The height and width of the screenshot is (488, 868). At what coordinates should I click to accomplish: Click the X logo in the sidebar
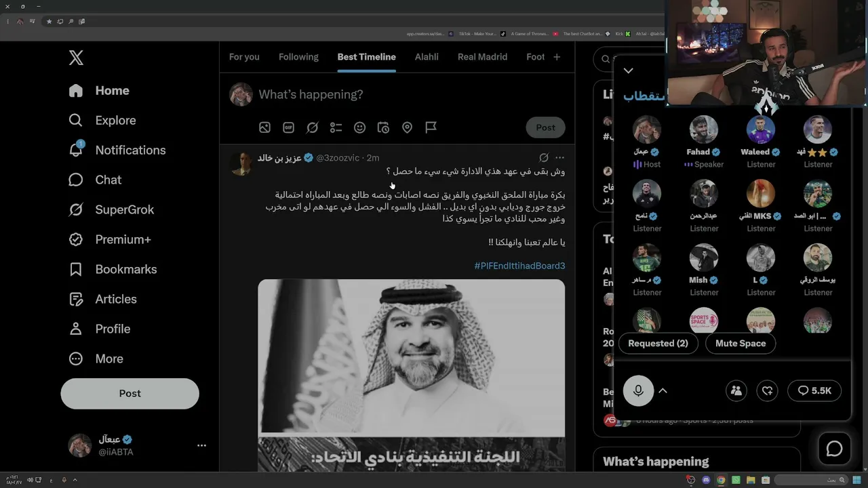(76, 58)
